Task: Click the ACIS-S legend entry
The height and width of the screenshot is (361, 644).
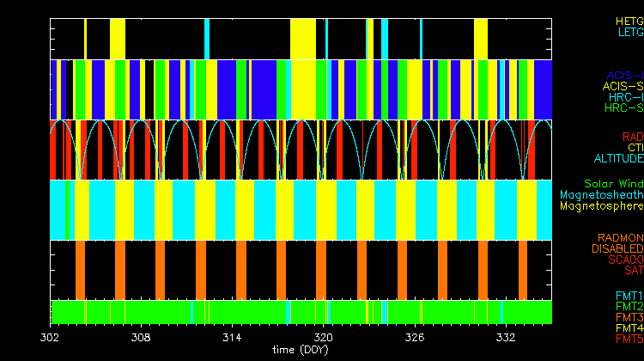Action: (623, 86)
